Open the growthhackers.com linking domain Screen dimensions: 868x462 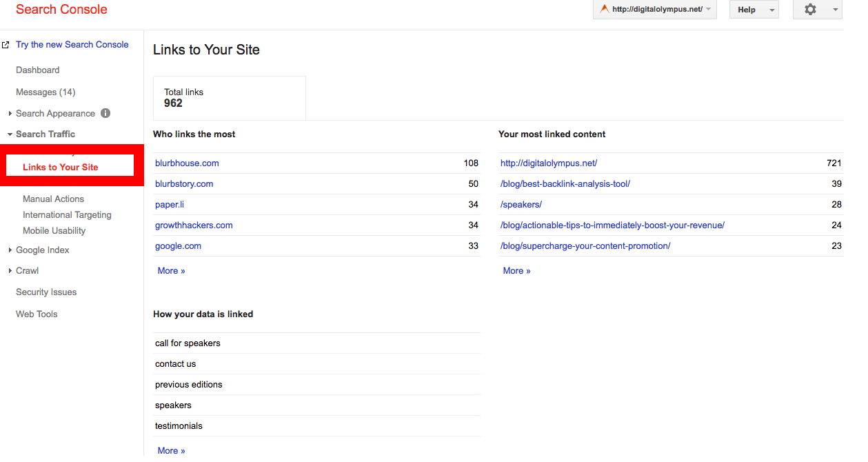pyautogui.click(x=194, y=225)
